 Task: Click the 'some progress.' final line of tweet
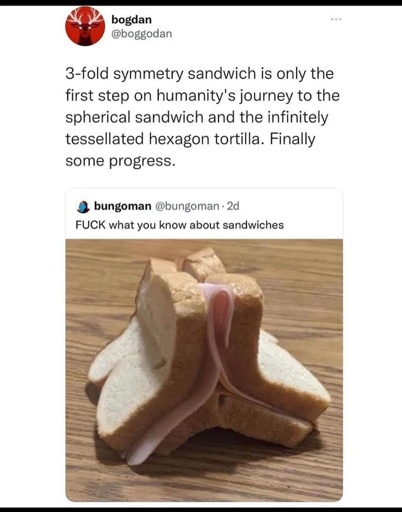tap(120, 161)
